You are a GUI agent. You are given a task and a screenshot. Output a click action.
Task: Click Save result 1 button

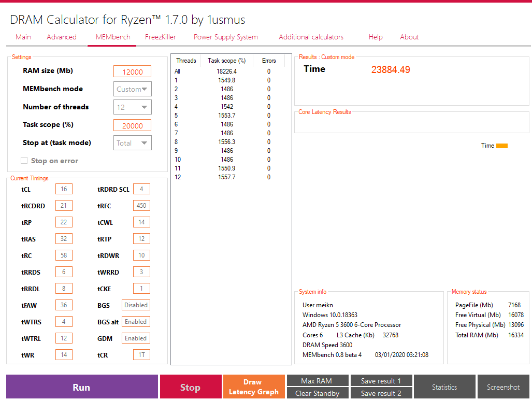(381, 381)
